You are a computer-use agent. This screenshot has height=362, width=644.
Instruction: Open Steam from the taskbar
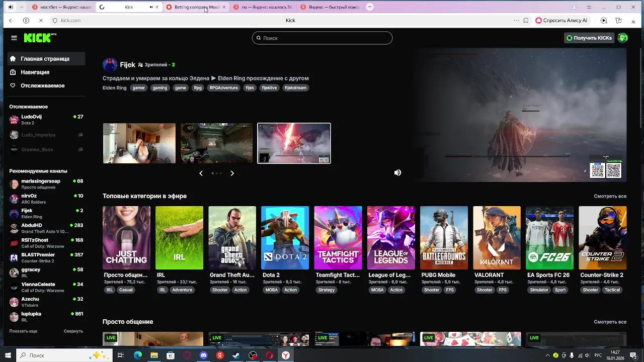coord(236,355)
